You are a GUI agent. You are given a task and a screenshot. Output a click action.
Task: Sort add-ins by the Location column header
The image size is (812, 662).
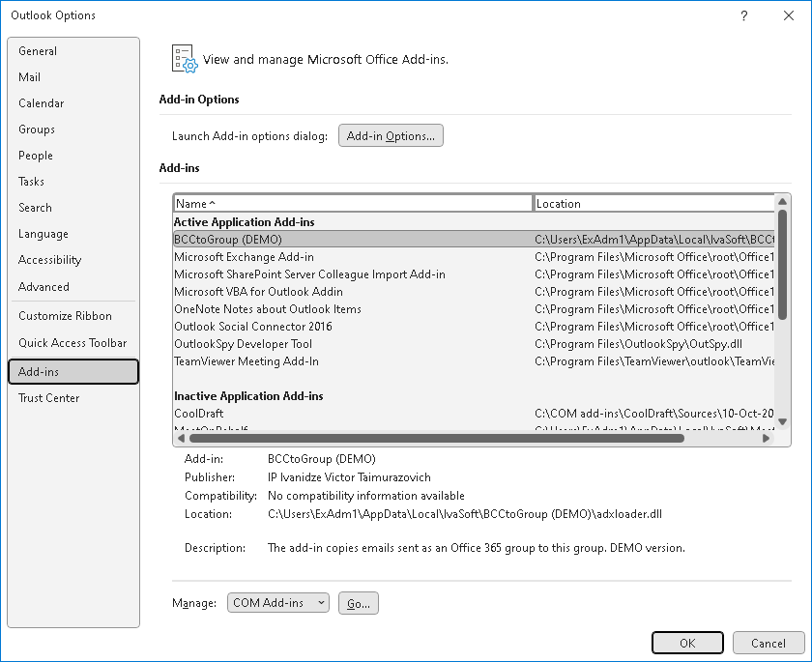coord(654,203)
